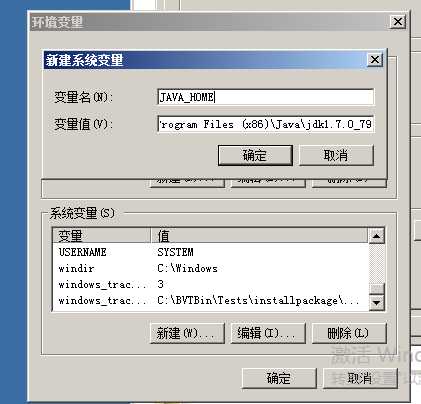Click the 变量 column header
The width and height of the screenshot is (421, 404).
(x=102, y=236)
